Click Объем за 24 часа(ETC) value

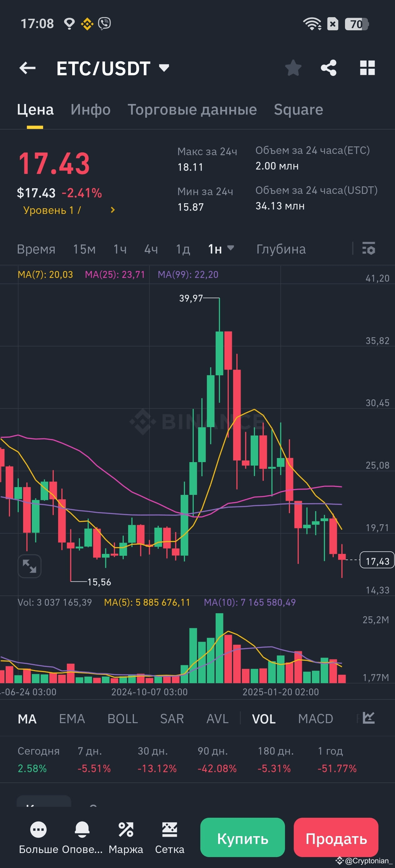coord(277,166)
